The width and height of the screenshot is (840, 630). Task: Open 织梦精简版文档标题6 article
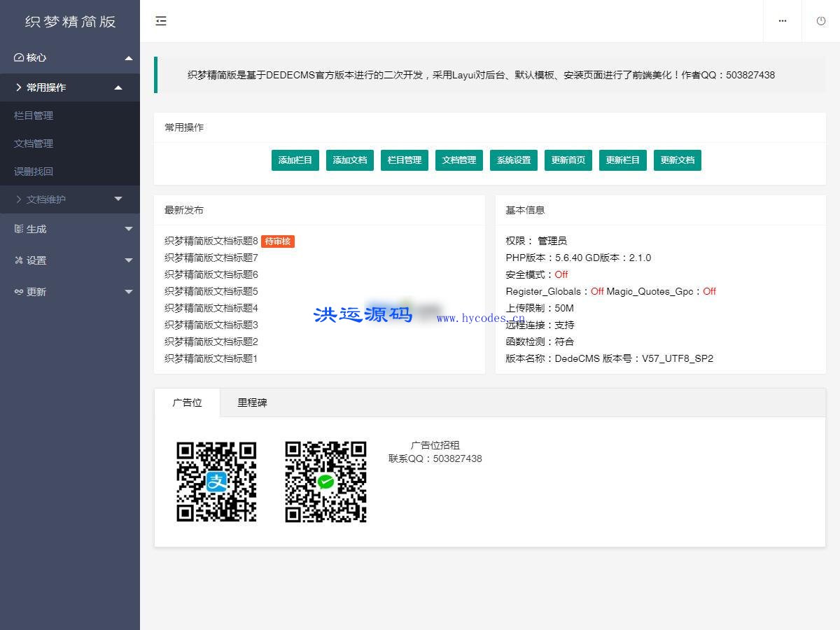click(x=211, y=274)
